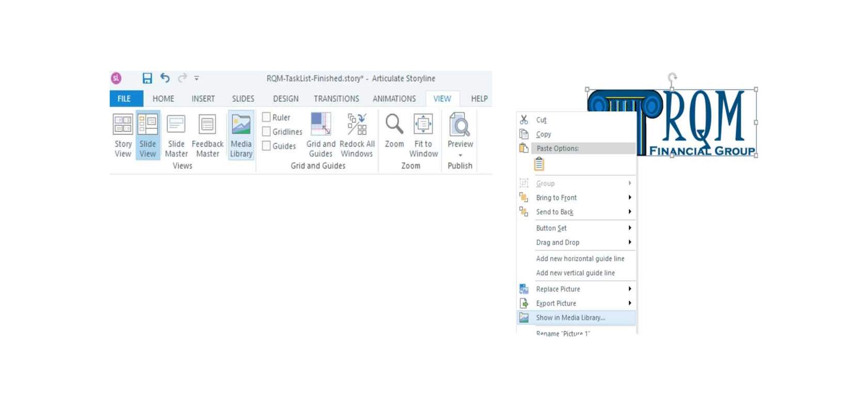This screenshot has height=408, width=868.
Task: Choose Show in Media Library
Action: click(x=576, y=318)
